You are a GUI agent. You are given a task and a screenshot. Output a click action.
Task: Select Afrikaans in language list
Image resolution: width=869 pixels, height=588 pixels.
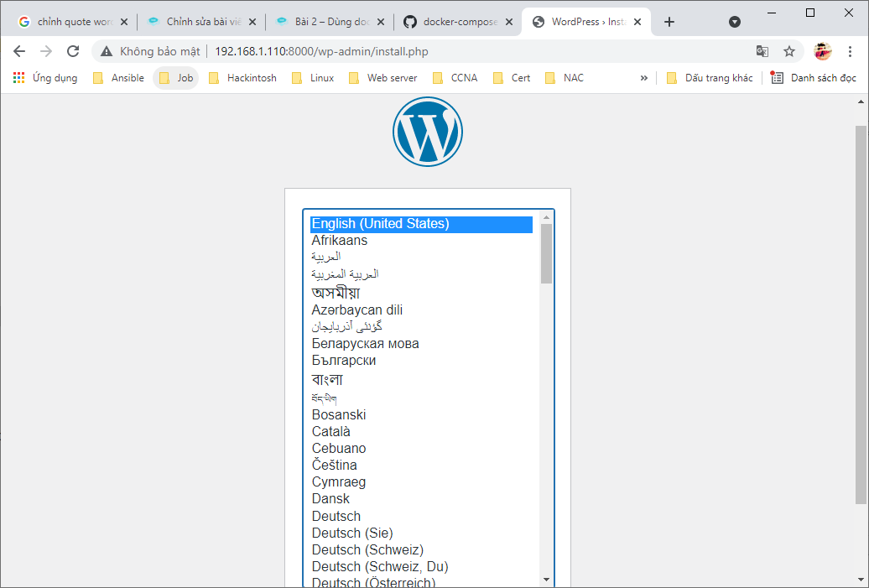click(x=340, y=241)
